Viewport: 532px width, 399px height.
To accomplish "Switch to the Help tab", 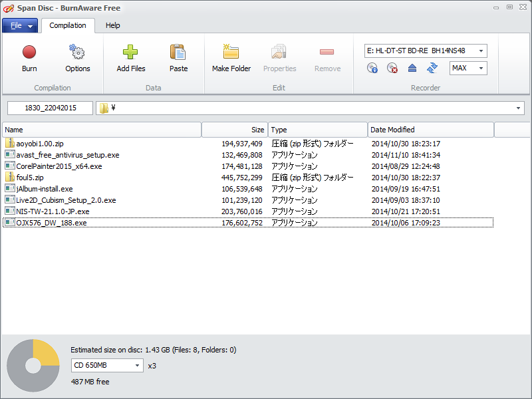I will pos(112,25).
